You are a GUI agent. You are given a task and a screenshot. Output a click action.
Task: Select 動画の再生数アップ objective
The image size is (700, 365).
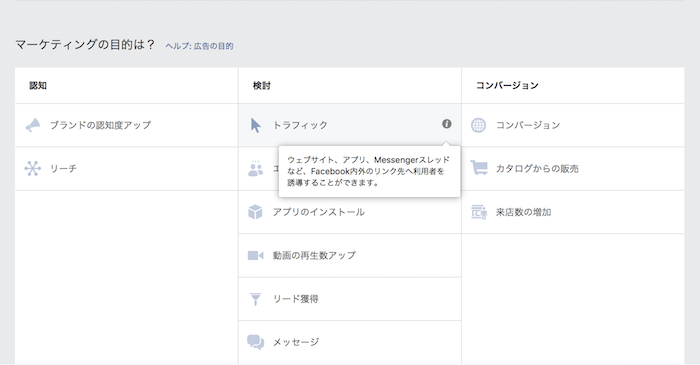[350, 256]
